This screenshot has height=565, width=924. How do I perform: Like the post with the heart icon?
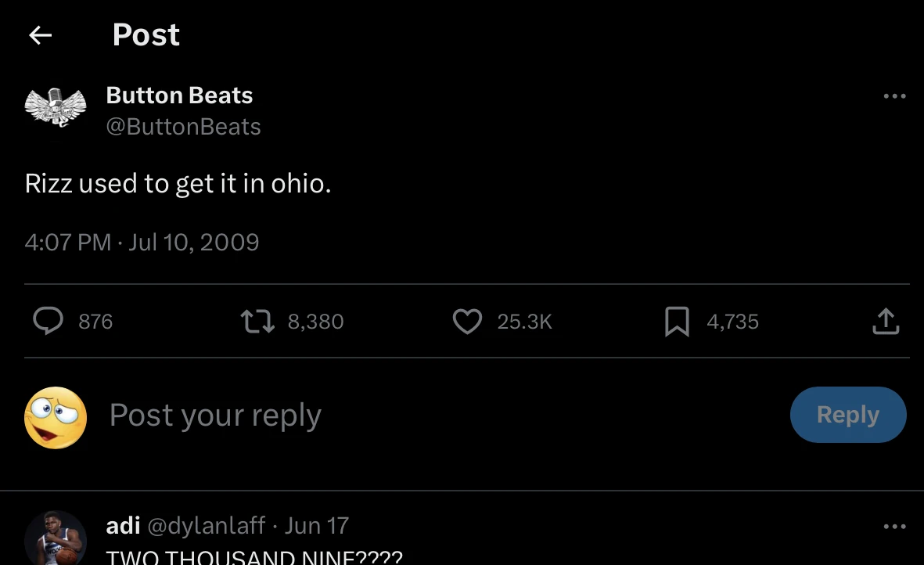point(468,321)
